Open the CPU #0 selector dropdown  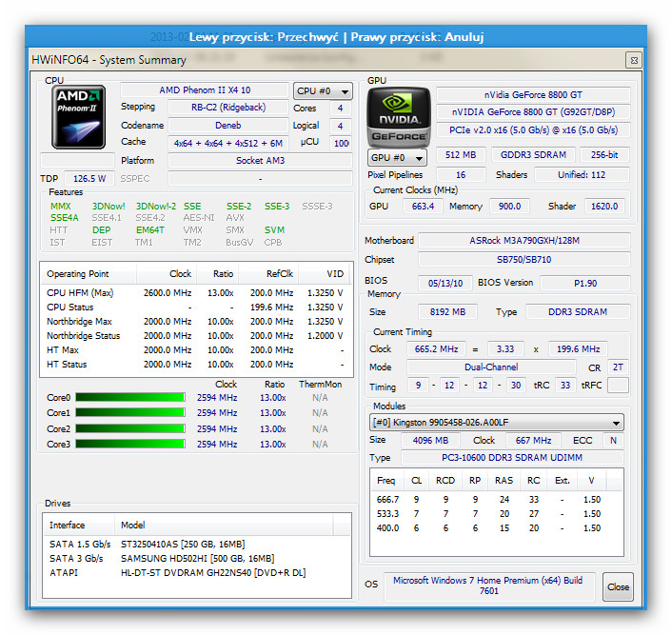point(323,91)
